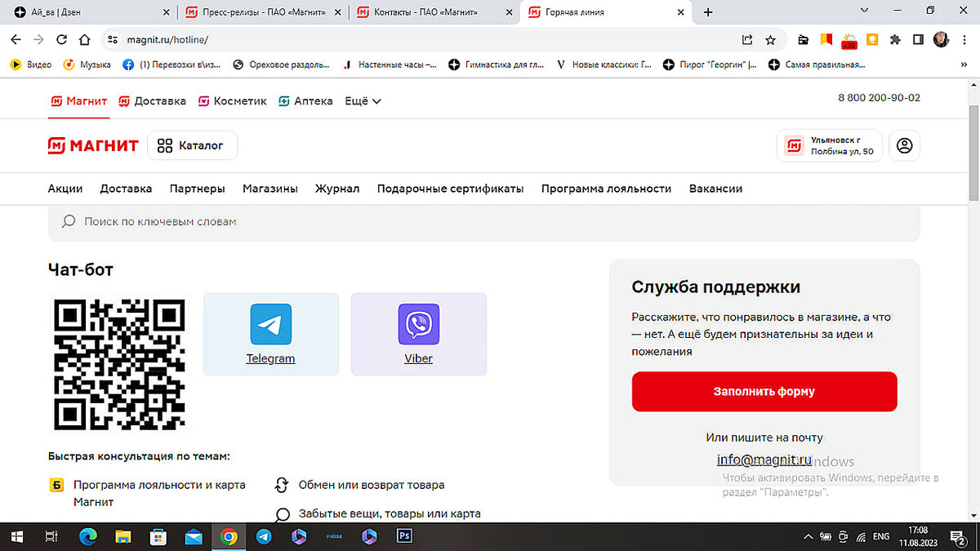This screenshot has height=551, width=980.
Task: Toggle the browser side panel
Action: pyautogui.click(x=918, y=39)
